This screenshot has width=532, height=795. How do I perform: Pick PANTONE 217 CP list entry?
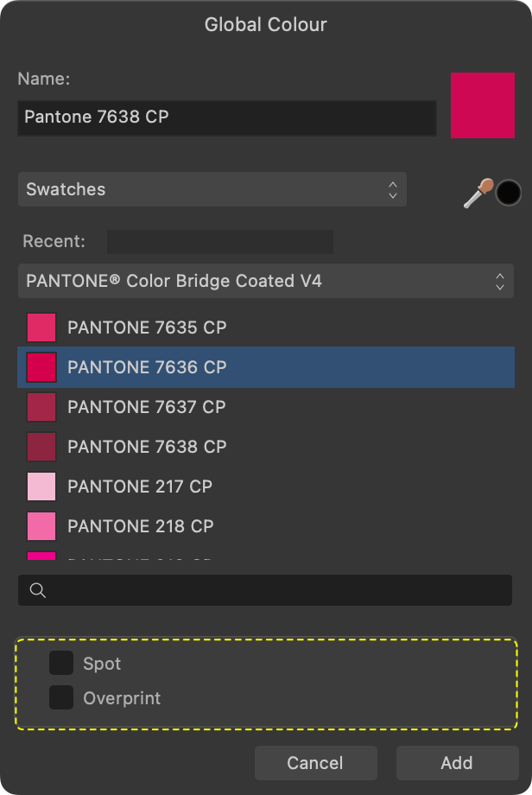pos(140,487)
